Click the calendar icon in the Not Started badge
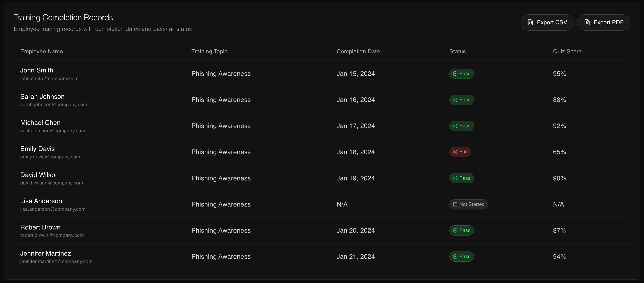Screen dimensions: 644x283 pyautogui.click(x=455, y=204)
